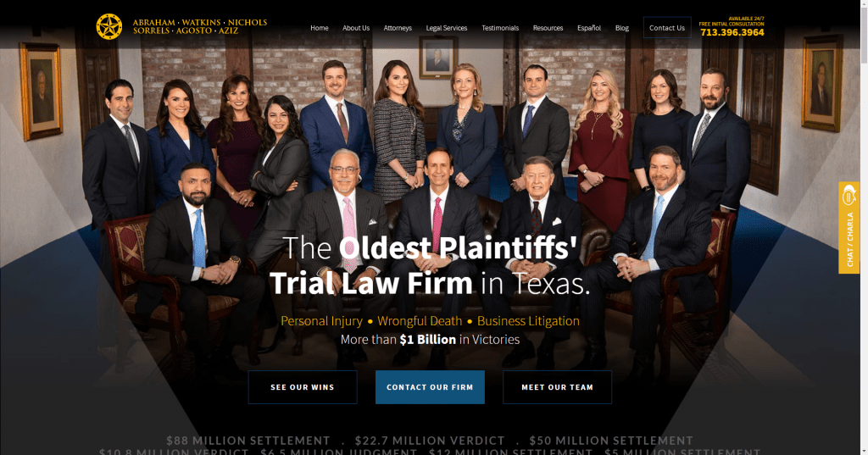The height and width of the screenshot is (455, 868).
Task: Open the Blog page
Action: pyautogui.click(x=621, y=28)
